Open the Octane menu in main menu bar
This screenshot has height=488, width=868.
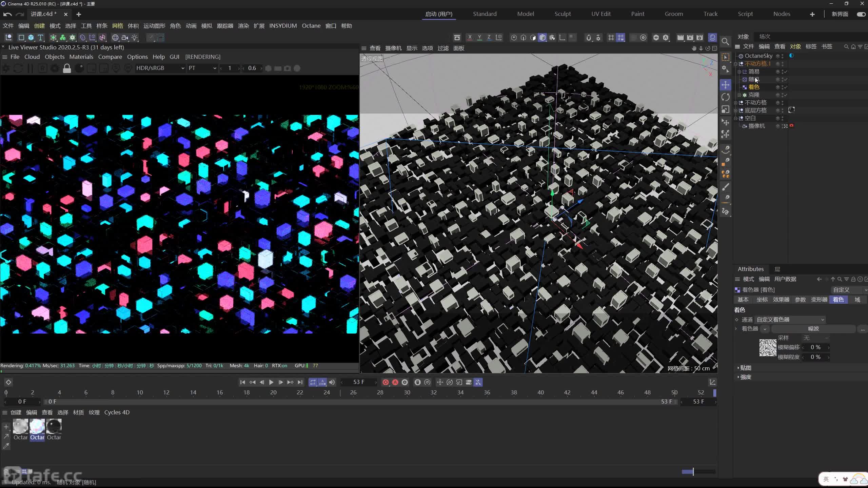coord(311,26)
